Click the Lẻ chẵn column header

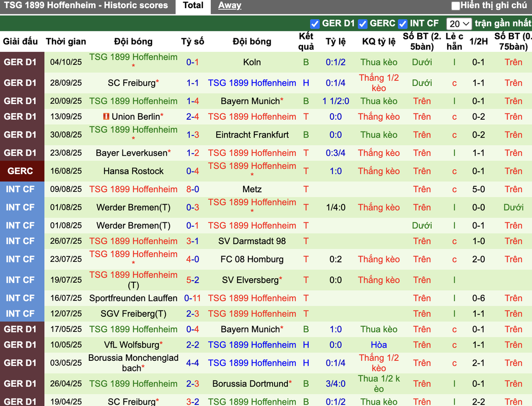(454, 42)
